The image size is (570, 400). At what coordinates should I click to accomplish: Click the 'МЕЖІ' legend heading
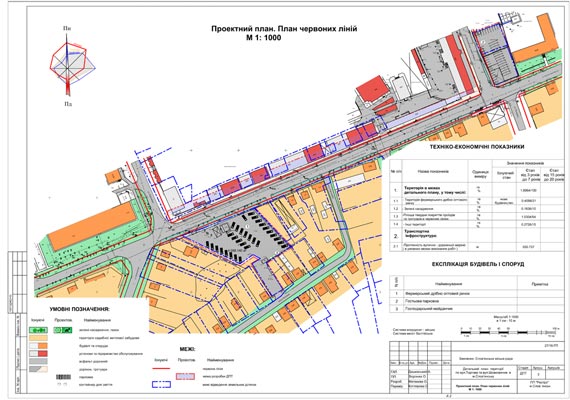tap(187, 349)
